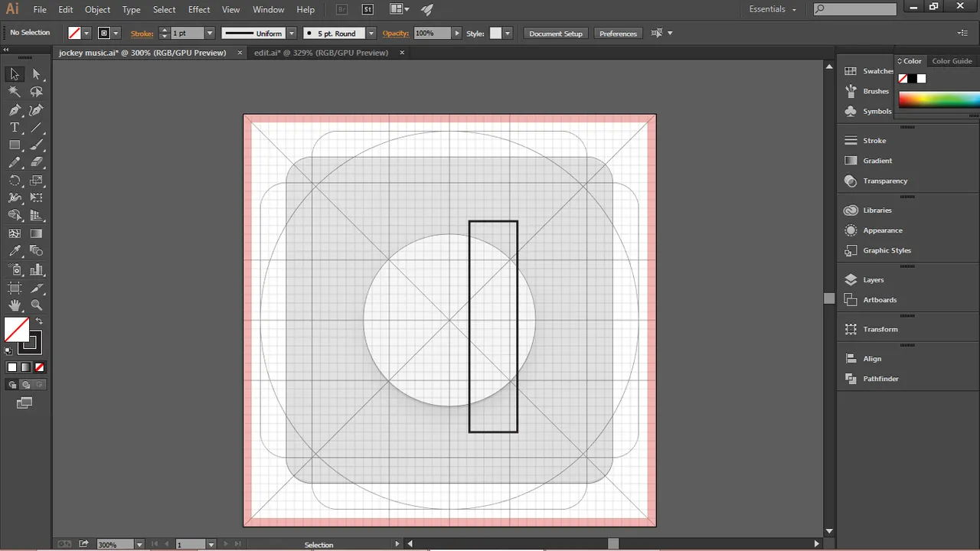Select the Direct Selection tool

[37, 74]
